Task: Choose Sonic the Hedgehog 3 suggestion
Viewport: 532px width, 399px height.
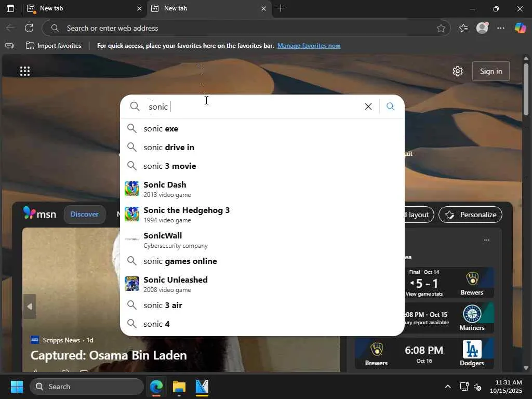Action: [x=262, y=215]
